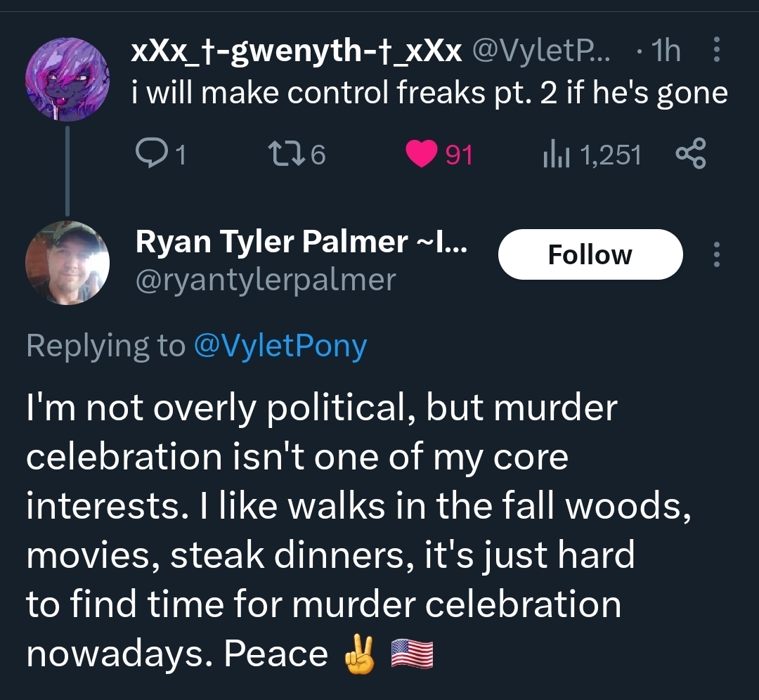Viewport: 759px width, 700px height.
Task: Open more options beside the Follow button
Action: (716, 254)
